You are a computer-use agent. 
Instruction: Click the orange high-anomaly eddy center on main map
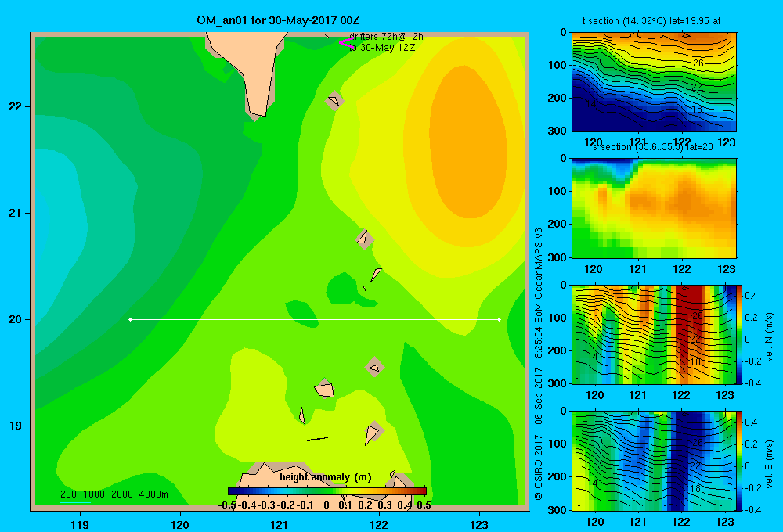468,142
